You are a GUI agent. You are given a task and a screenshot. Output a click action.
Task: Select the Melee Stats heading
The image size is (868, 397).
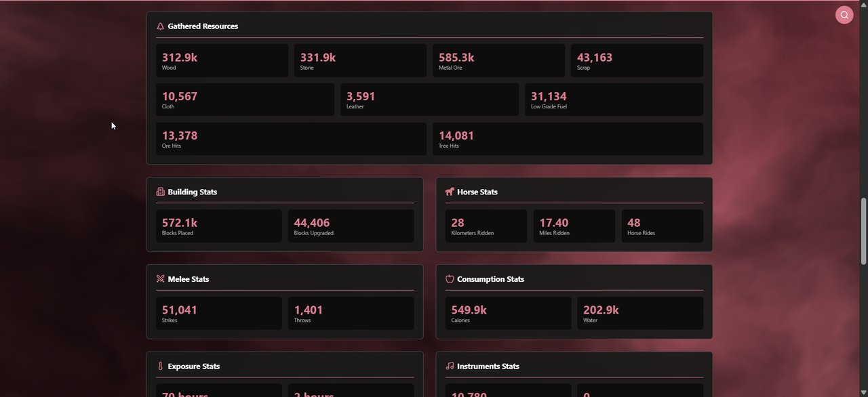(189, 279)
